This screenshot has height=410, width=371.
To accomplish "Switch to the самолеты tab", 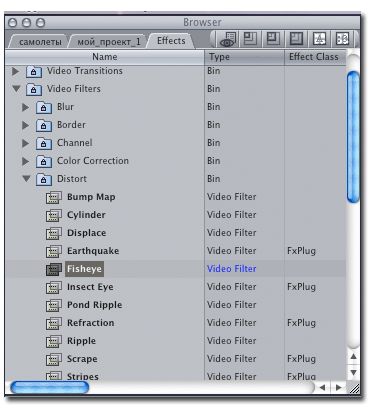I will 40,42.
